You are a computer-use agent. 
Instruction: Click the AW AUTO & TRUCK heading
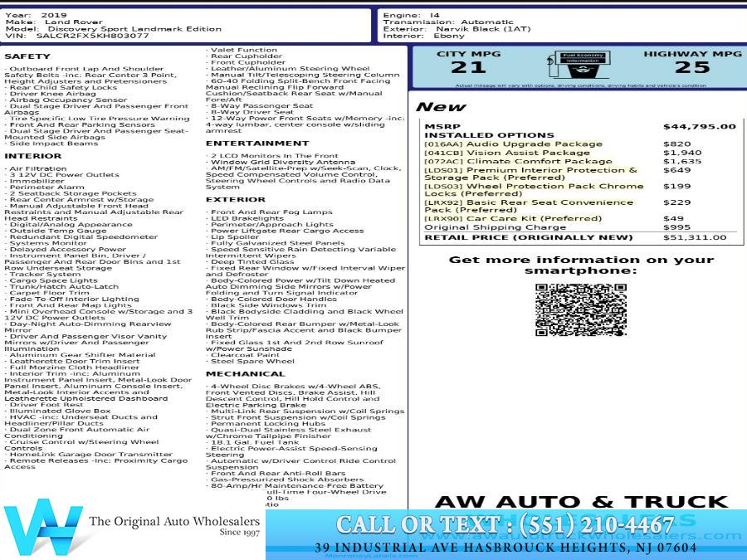582,501
